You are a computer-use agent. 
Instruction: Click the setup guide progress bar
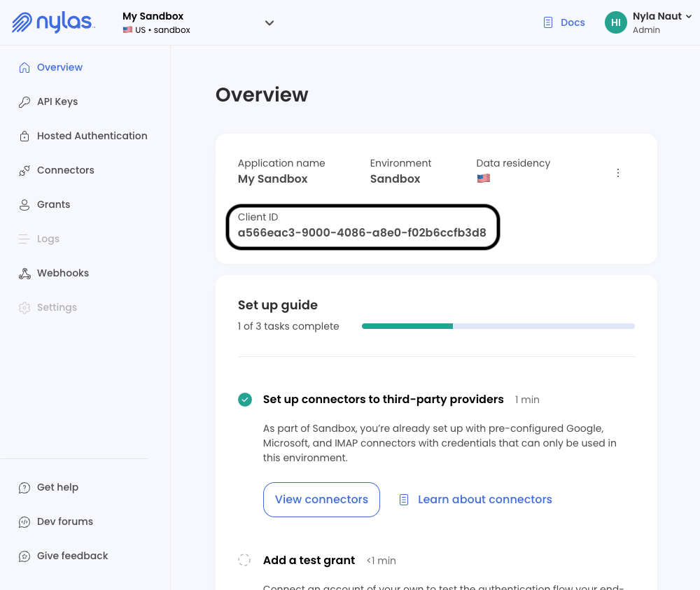tap(498, 326)
